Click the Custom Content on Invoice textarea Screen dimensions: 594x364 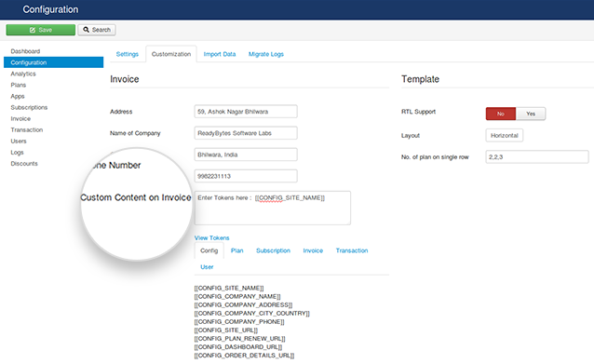pyautogui.click(x=273, y=208)
